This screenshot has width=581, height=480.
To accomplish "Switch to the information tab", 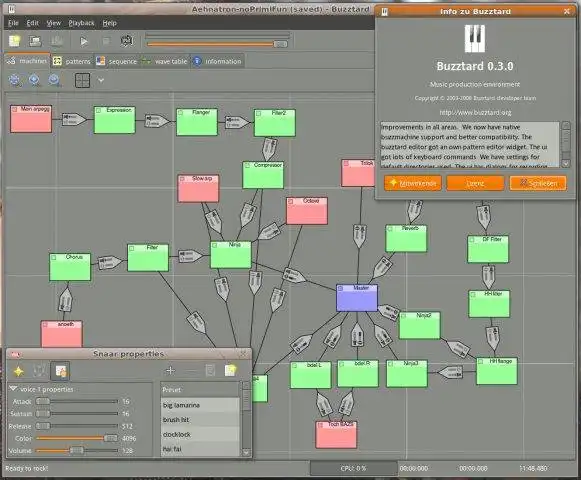I will click(218, 62).
